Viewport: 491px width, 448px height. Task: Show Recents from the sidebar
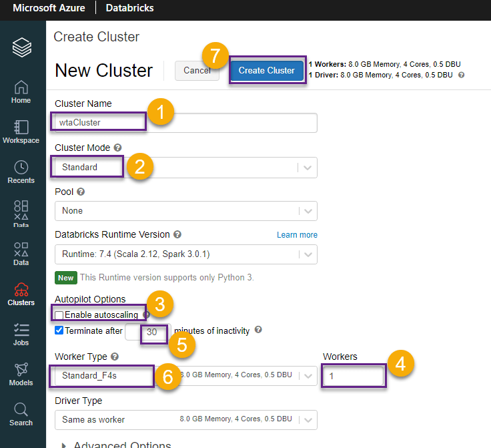point(21,172)
